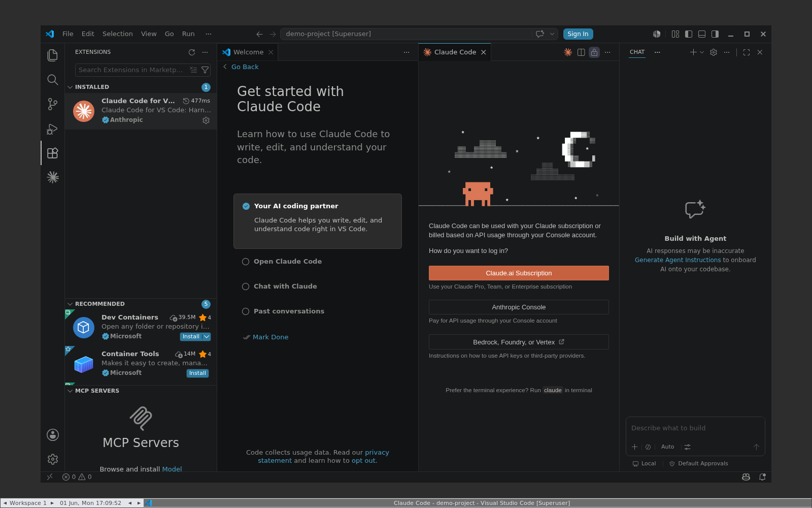Select 'Your AI coding partner' step
The height and width of the screenshot is (508, 812).
pos(318,221)
